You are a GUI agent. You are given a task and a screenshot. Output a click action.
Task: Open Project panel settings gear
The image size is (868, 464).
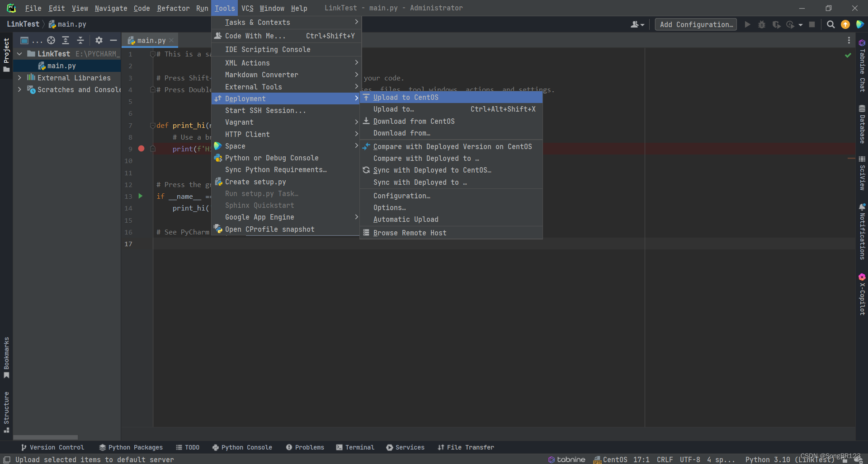click(99, 40)
